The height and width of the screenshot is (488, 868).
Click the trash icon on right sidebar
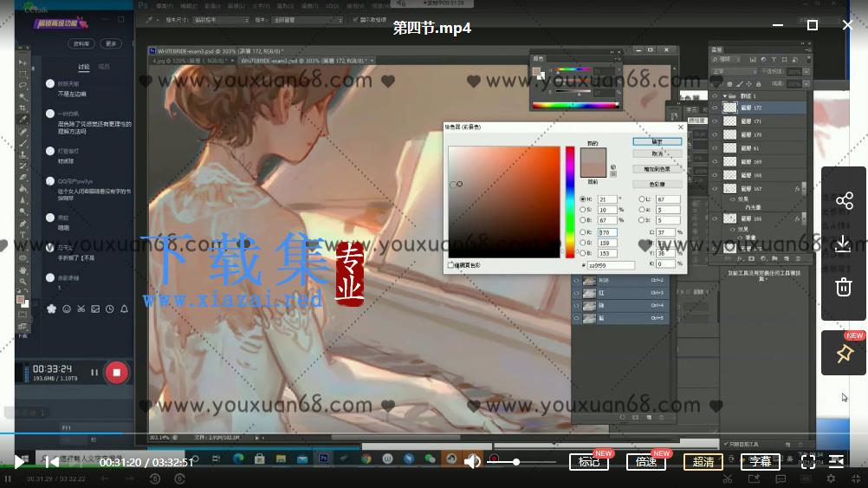[844, 287]
